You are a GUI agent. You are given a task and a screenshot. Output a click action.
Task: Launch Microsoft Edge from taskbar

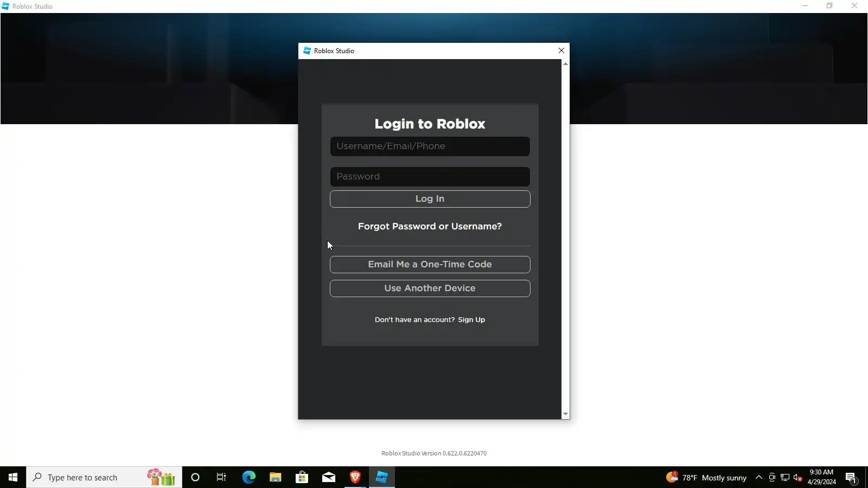tap(248, 477)
